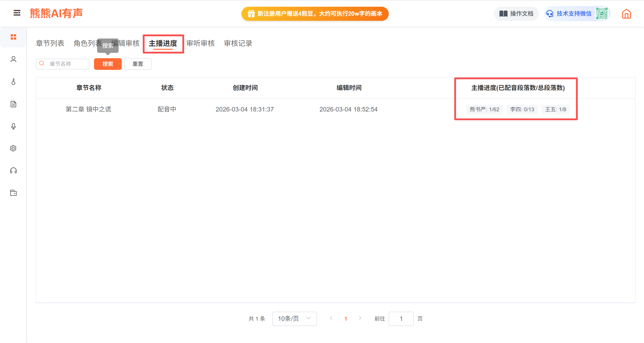Expand the 10条/页 page size dropdown
The width and height of the screenshot is (644, 343).
pos(294,318)
